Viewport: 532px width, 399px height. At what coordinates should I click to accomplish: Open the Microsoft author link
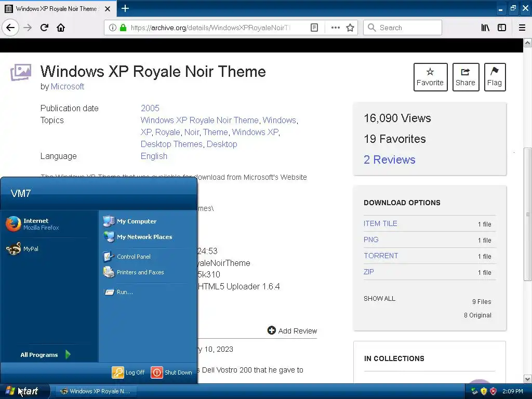pyautogui.click(x=67, y=87)
